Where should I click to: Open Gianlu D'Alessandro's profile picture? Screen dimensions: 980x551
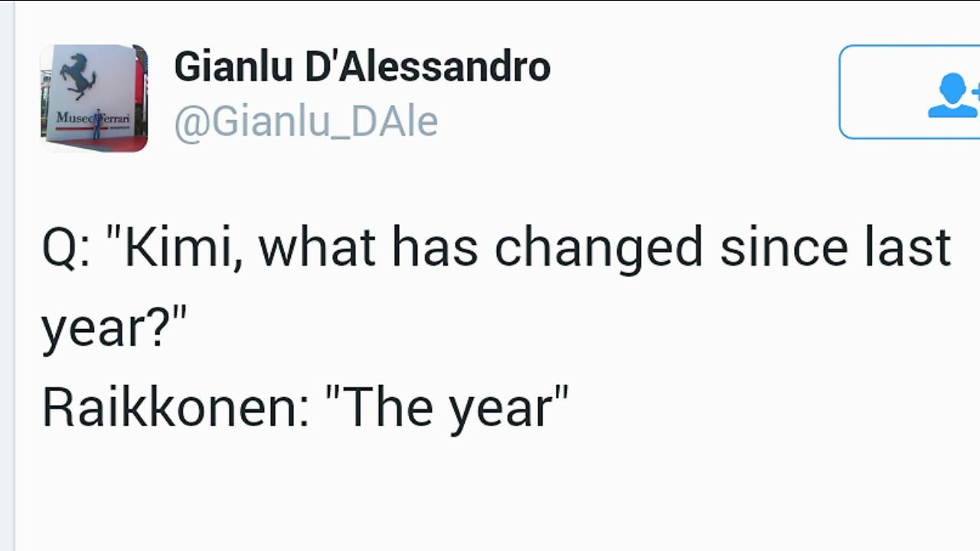tap(93, 98)
